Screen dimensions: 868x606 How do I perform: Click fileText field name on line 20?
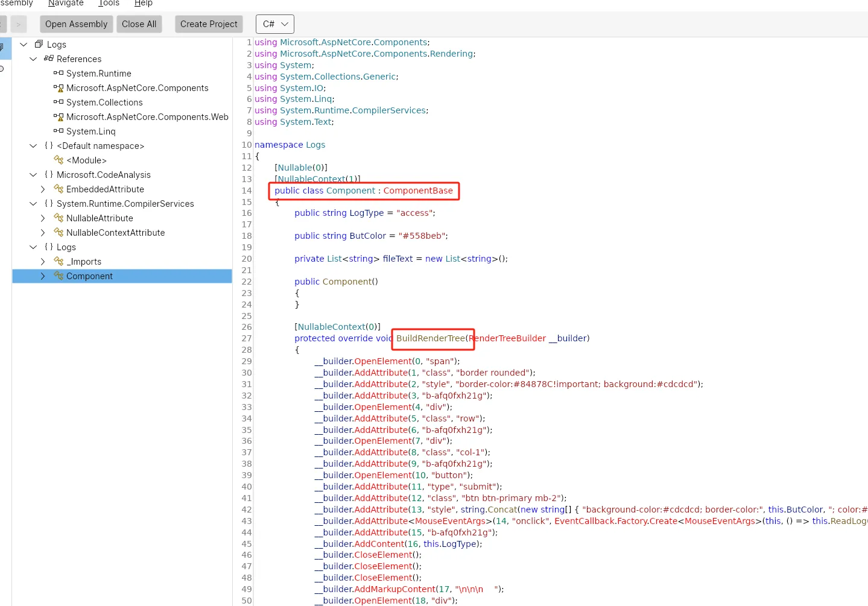pos(398,259)
